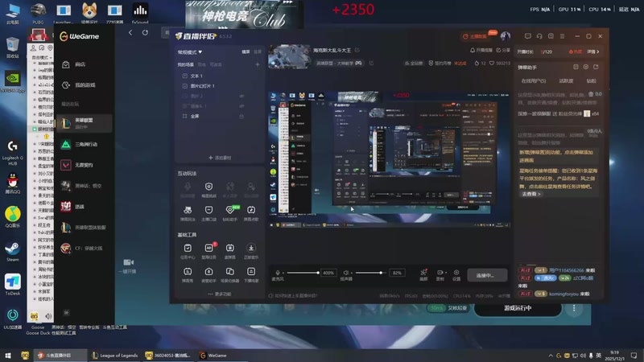The height and width of the screenshot is (362, 644).
Task: Open 游戏运行中 three-dot more menu
Action: 574,308
